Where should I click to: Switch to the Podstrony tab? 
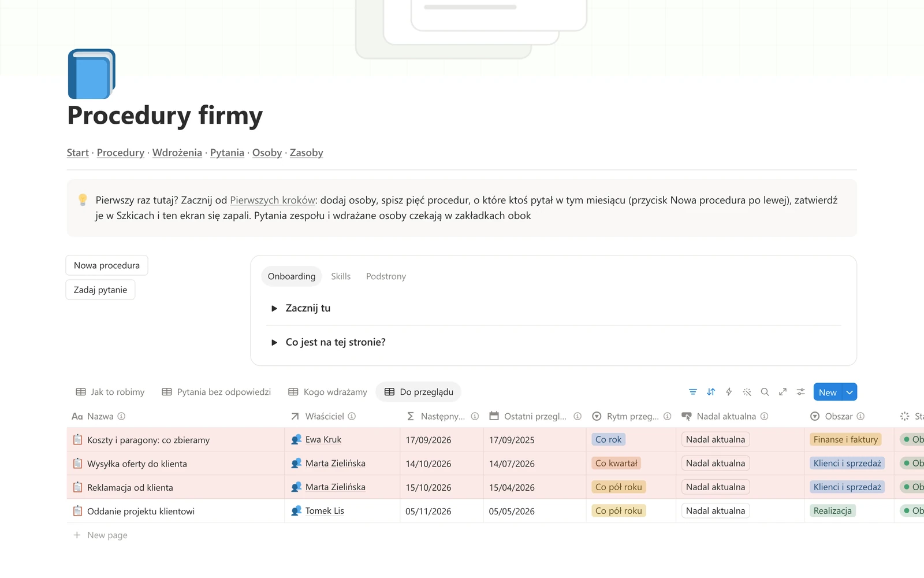tap(386, 276)
